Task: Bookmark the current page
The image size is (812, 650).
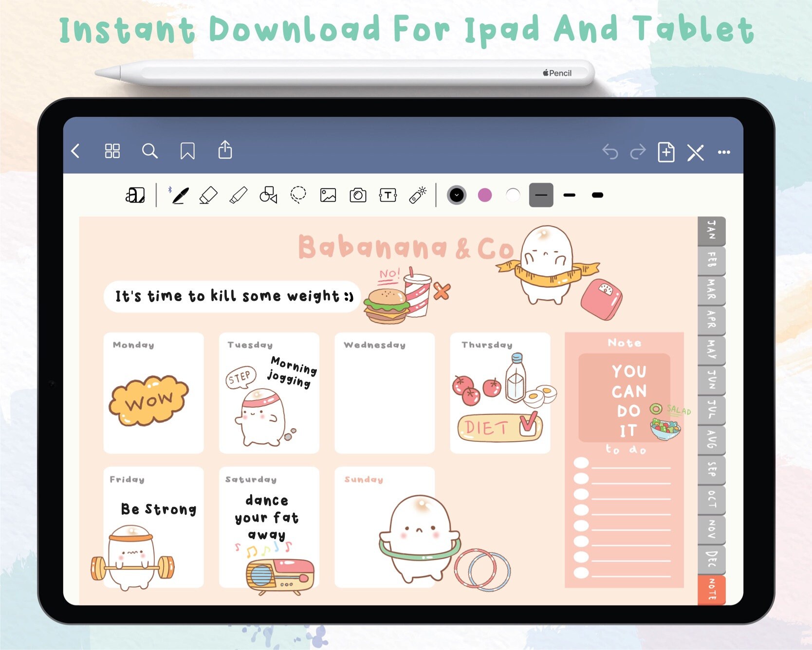Action: click(x=187, y=151)
